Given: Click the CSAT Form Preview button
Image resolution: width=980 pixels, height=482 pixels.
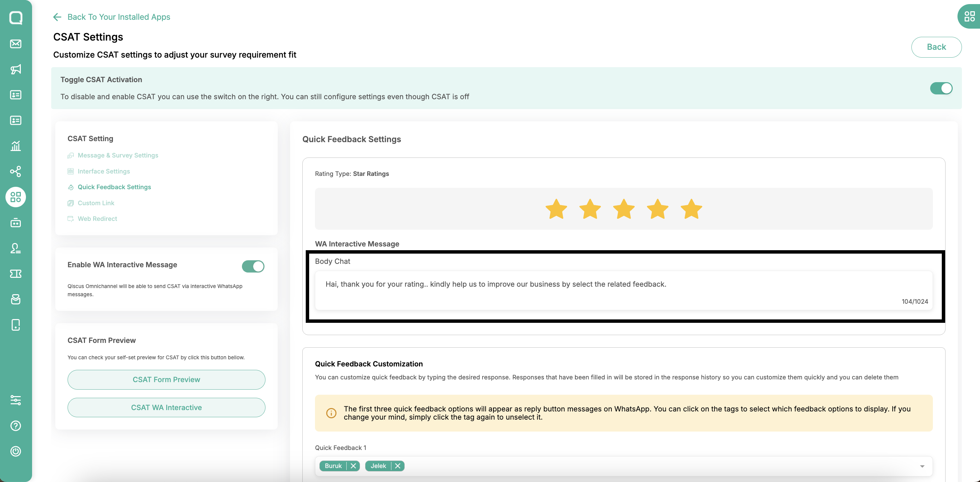Looking at the screenshot, I should pos(166,379).
